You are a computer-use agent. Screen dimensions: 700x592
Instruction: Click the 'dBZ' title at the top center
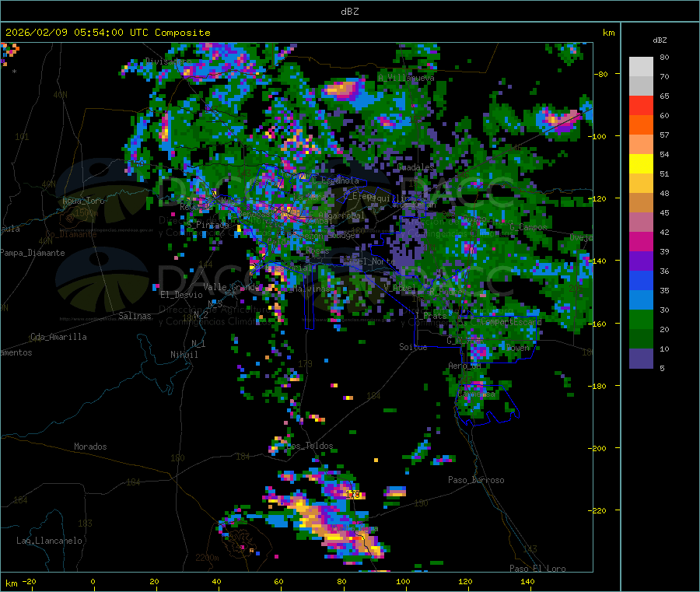coord(349,12)
